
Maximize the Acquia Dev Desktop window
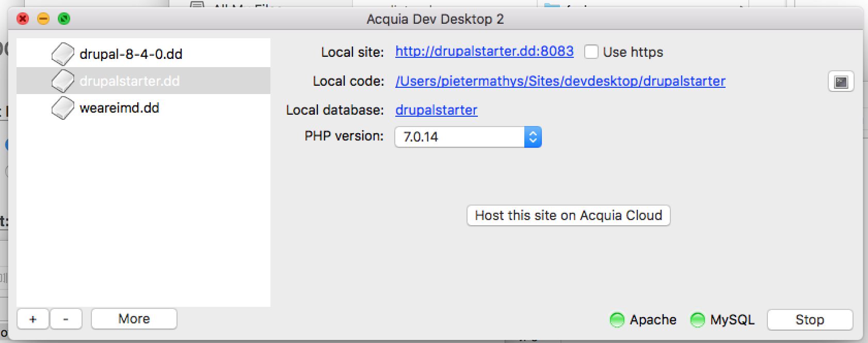pos(64,19)
